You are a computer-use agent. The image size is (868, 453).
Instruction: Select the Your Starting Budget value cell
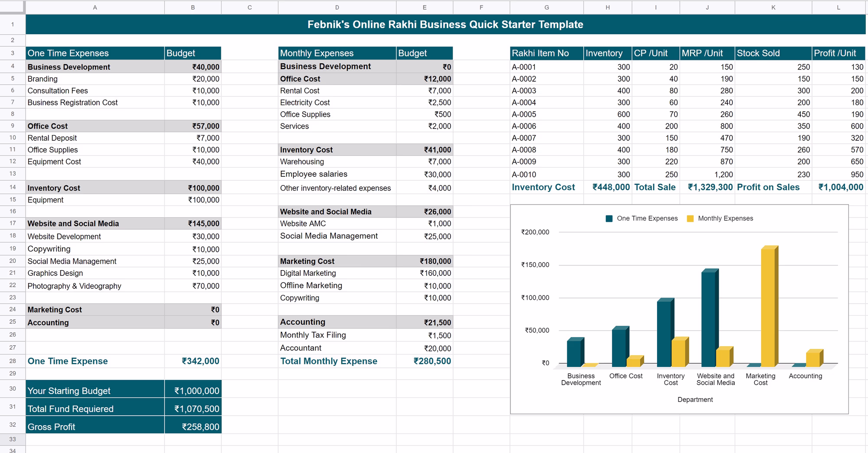pyautogui.click(x=193, y=390)
